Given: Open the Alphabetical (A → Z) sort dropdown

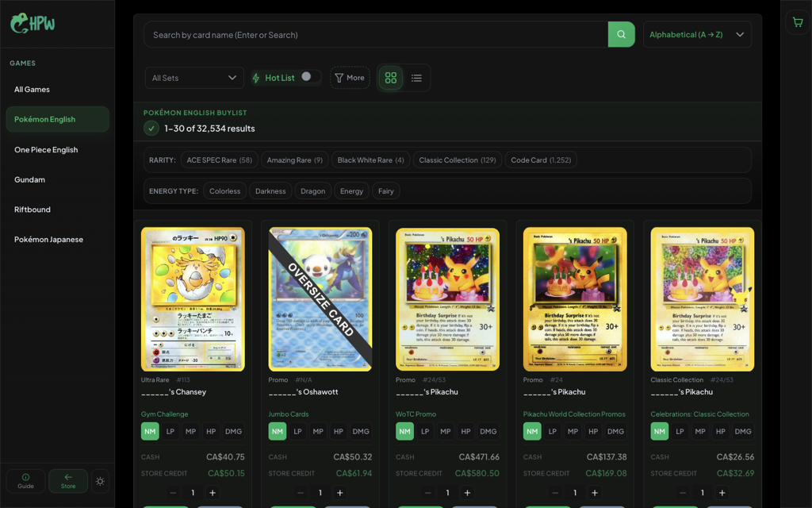Looking at the screenshot, I should coord(697,35).
